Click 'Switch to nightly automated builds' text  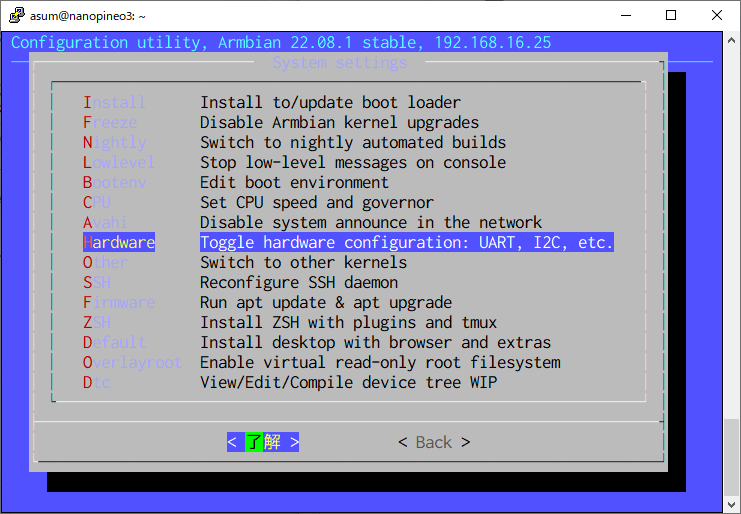coord(353,142)
